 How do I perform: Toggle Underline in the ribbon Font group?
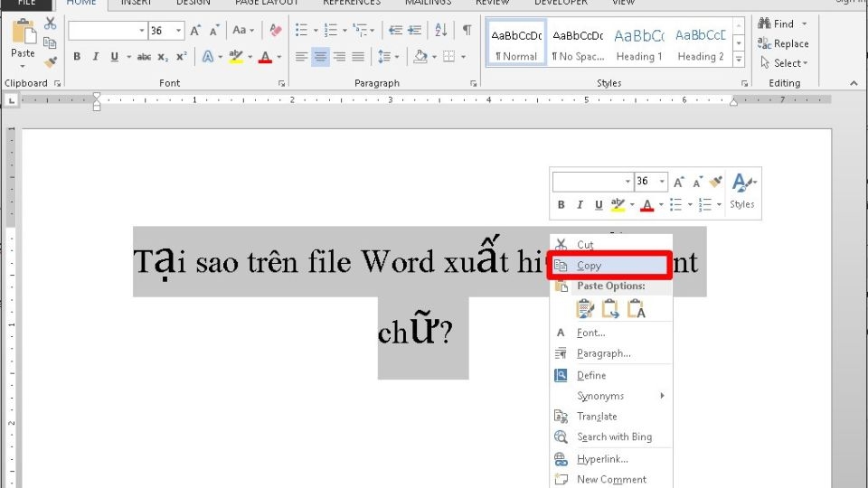(x=115, y=56)
